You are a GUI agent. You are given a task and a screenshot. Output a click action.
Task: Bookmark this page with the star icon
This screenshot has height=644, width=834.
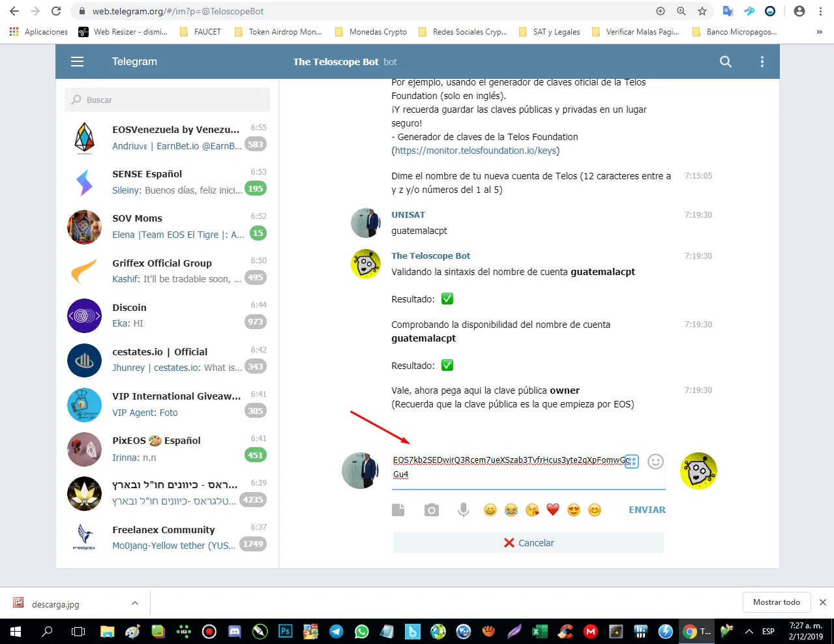702,11
